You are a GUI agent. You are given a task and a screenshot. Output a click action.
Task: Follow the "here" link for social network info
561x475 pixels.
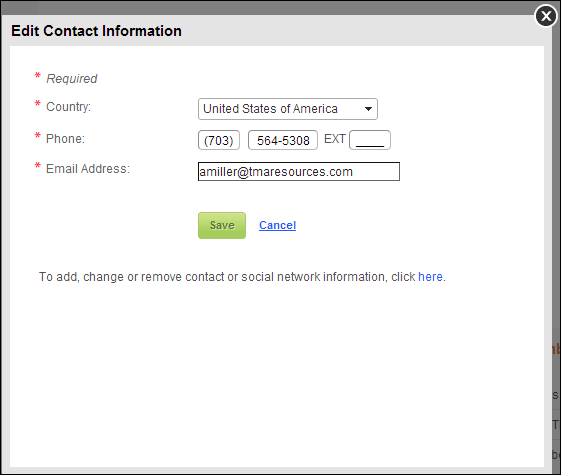pos(430,277)
